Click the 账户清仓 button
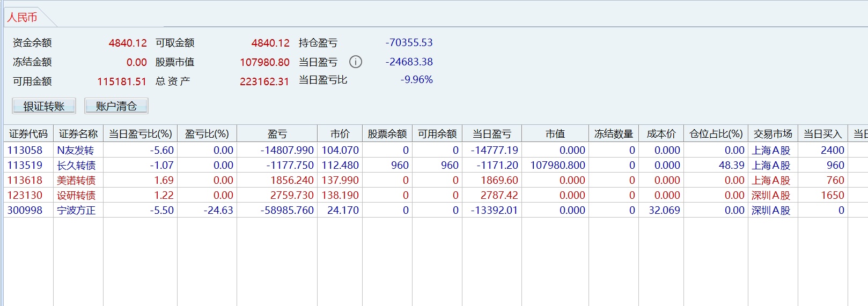868x306 pixels. (x=116, y=106)
